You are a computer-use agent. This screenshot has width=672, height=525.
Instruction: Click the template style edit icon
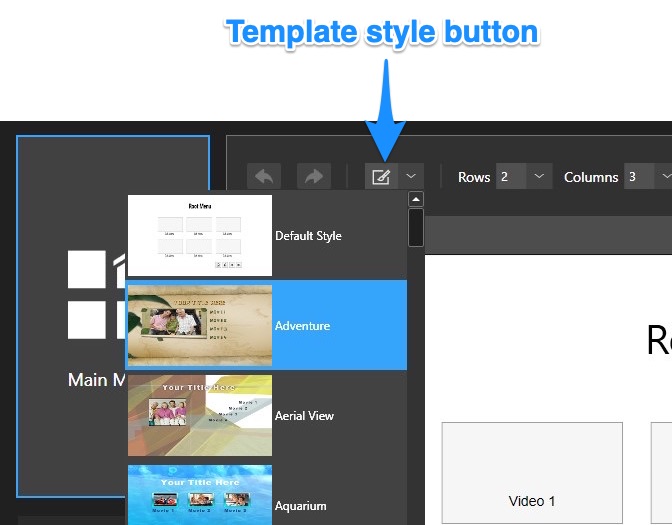click(x=381, y=176)
